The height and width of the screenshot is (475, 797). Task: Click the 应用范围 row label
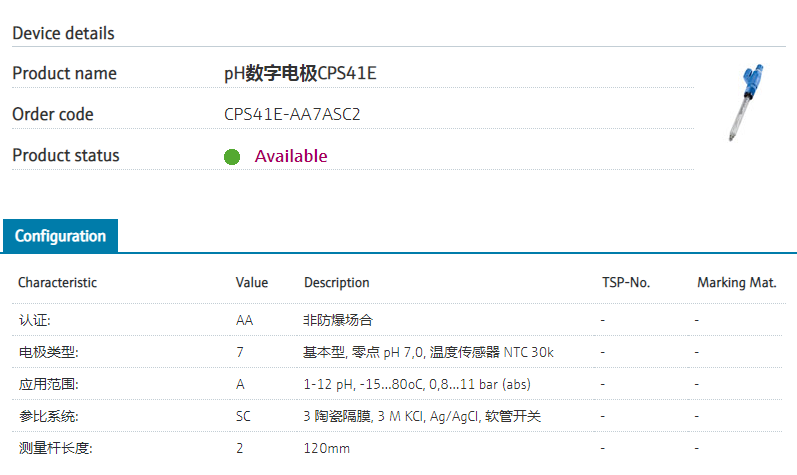[x=48, y=384]
